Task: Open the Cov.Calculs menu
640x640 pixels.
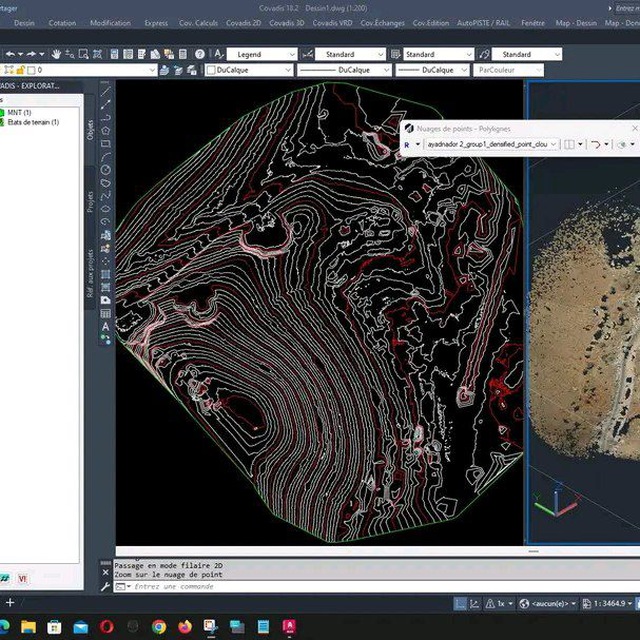Action: pyautogui.click(x=198, y=23)
